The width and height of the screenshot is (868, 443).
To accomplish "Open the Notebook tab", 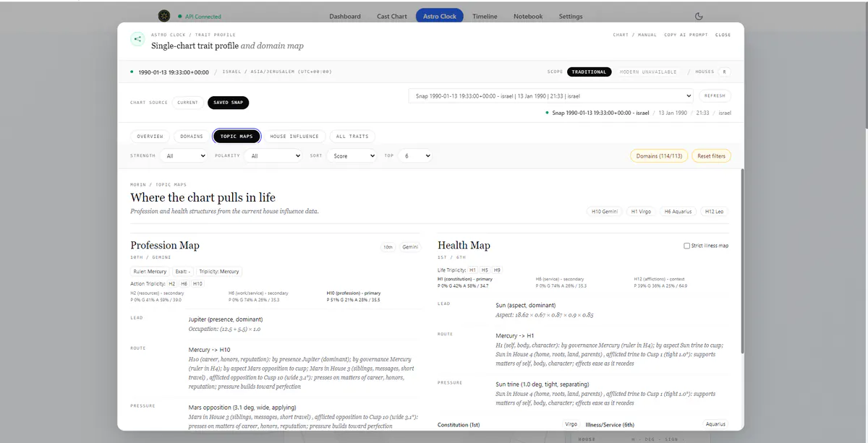I will point(528,16).
